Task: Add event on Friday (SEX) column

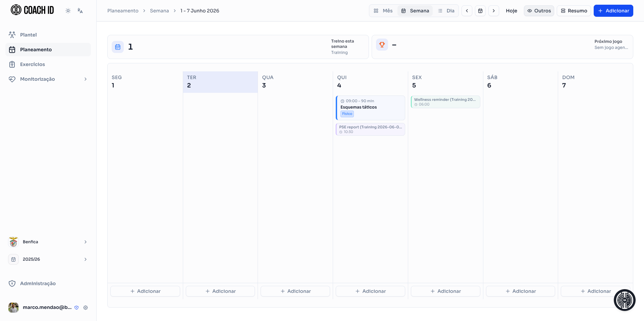Action: point(445,291)
